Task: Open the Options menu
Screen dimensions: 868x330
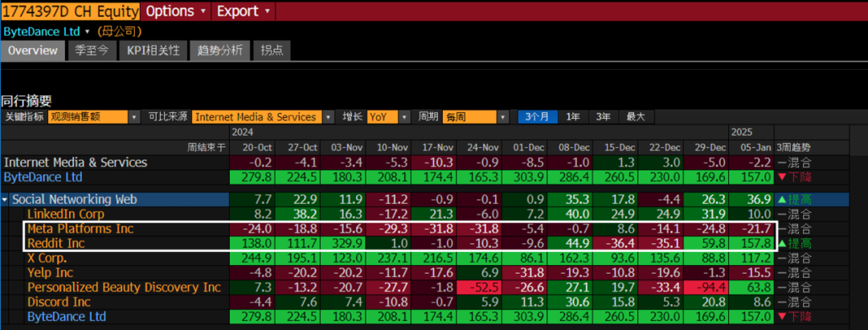Action: coord(175,11)
